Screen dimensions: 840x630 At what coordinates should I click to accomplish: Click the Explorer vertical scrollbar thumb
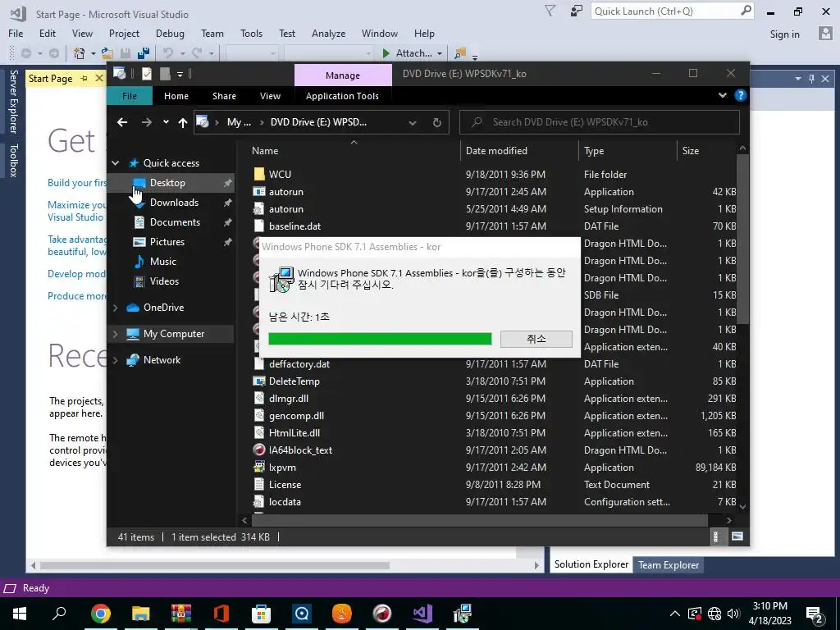pyautogui.click(x=742, y=239)
